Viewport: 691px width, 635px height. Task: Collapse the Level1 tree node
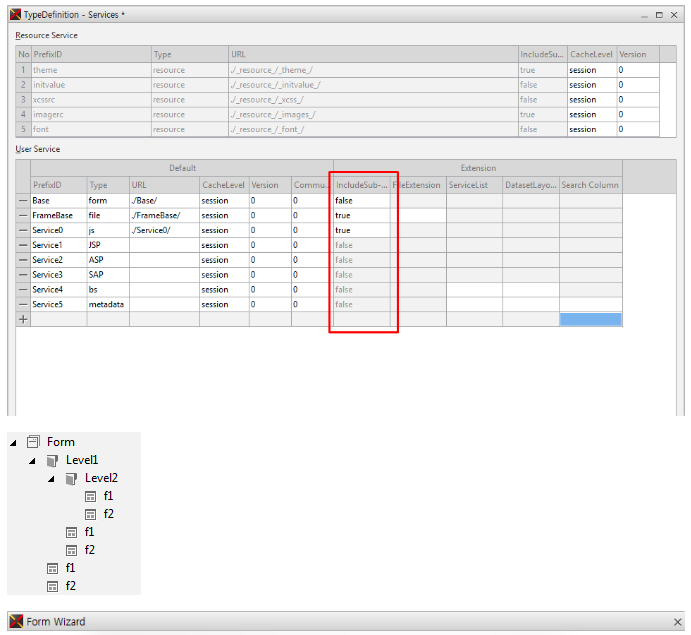click(x=32, y=460)
